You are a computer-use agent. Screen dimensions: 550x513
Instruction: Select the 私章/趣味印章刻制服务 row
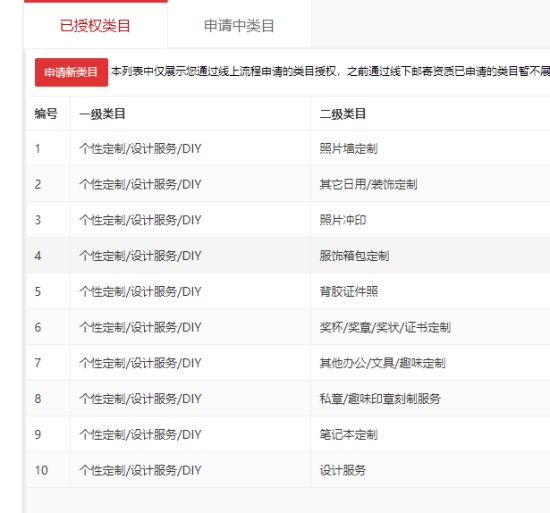288,399
